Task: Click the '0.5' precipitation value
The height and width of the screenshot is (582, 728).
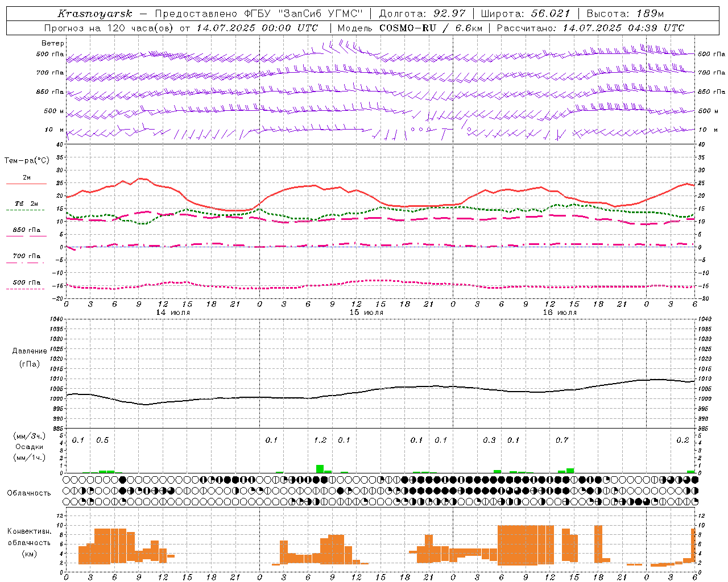Action: (102, 440)
